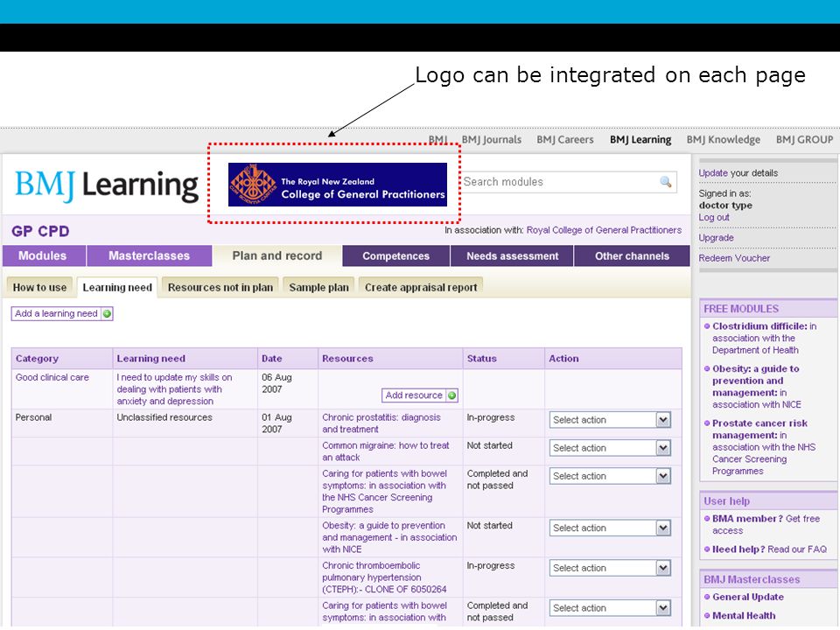Open BMJ Learning in top navigation

(x=640, y=139)
